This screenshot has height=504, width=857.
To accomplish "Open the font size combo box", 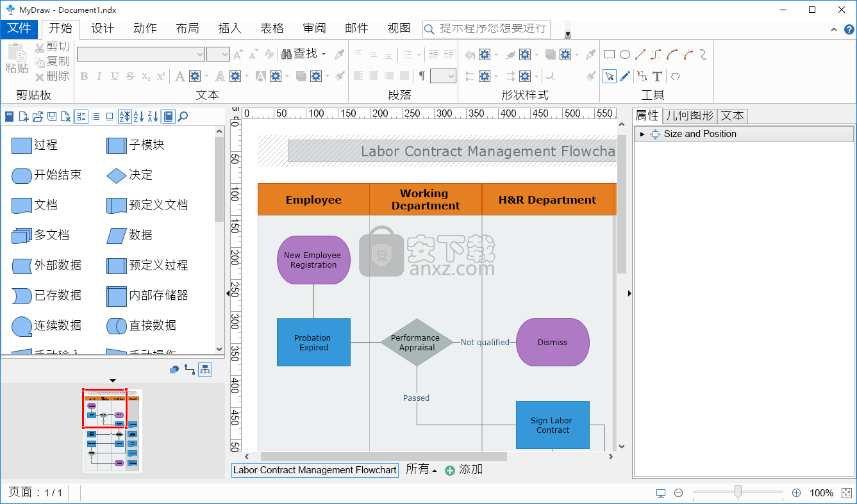I will click(218, 54).
